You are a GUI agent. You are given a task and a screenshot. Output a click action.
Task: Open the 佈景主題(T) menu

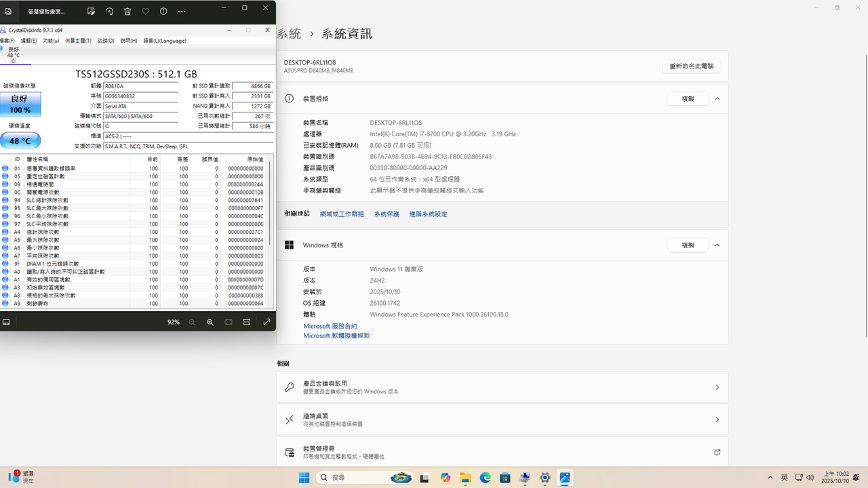point(78,41)
